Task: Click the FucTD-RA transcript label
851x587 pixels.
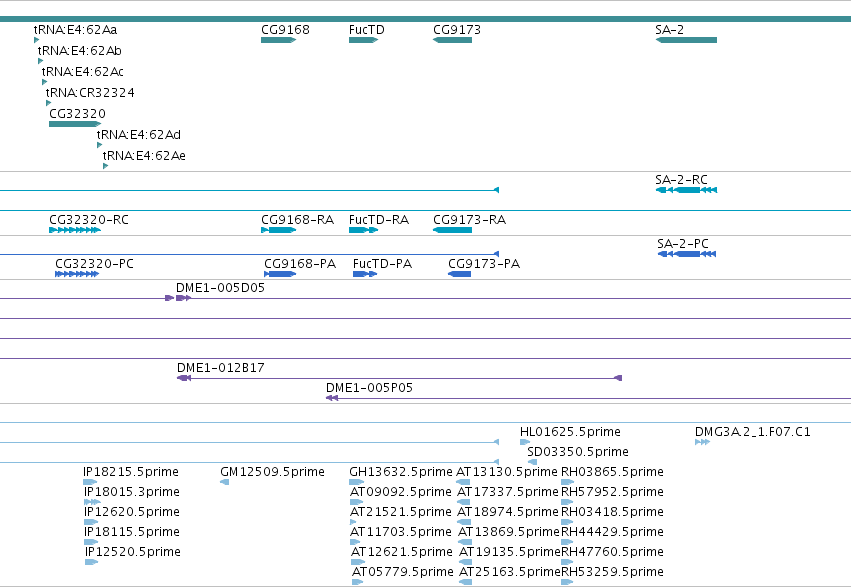Action: pos(379,220)
